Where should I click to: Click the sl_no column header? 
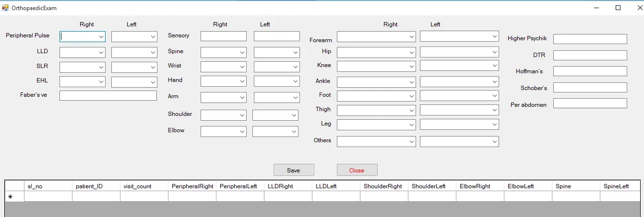48,186
